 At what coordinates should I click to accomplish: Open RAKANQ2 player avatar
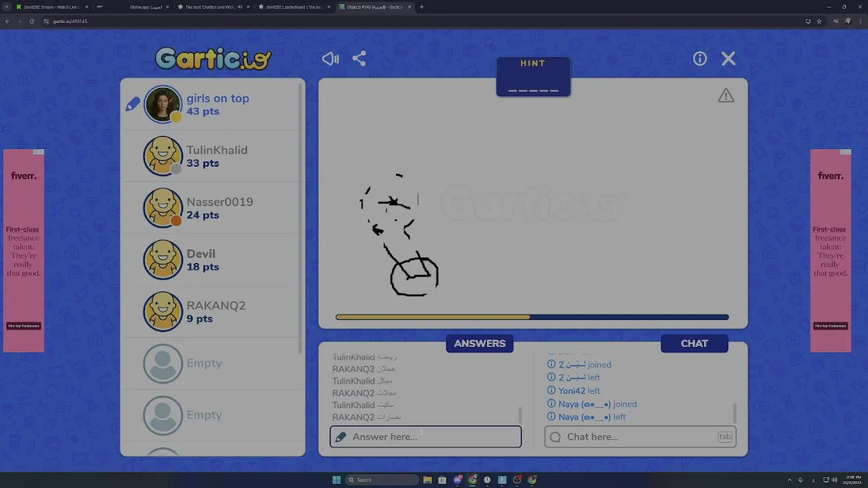(163, 312)
